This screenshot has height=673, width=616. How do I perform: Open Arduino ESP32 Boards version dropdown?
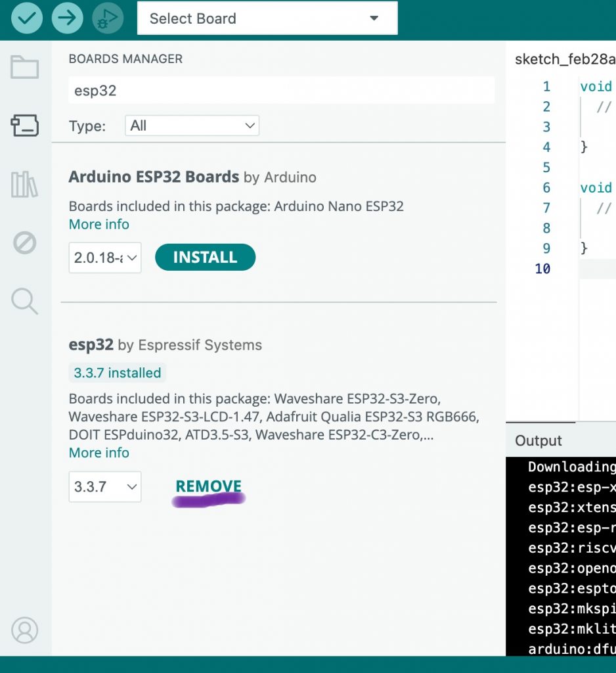[105, 258]
